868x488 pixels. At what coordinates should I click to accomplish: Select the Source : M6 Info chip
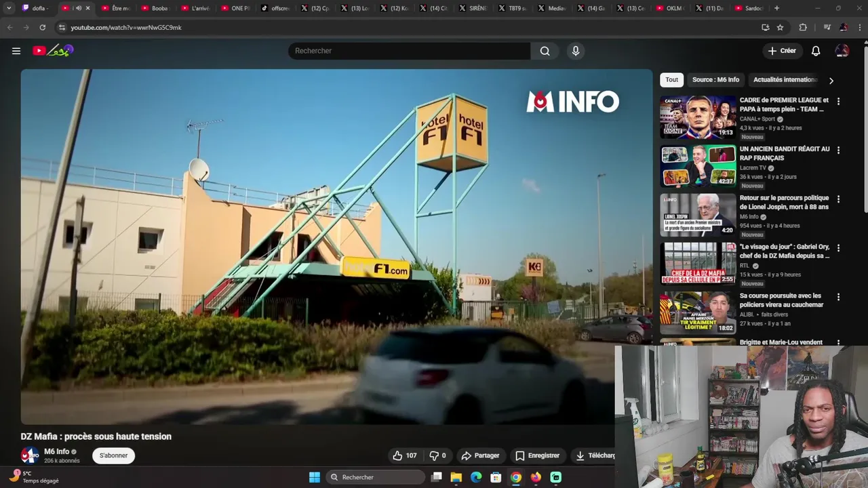[x=715, y=80]
